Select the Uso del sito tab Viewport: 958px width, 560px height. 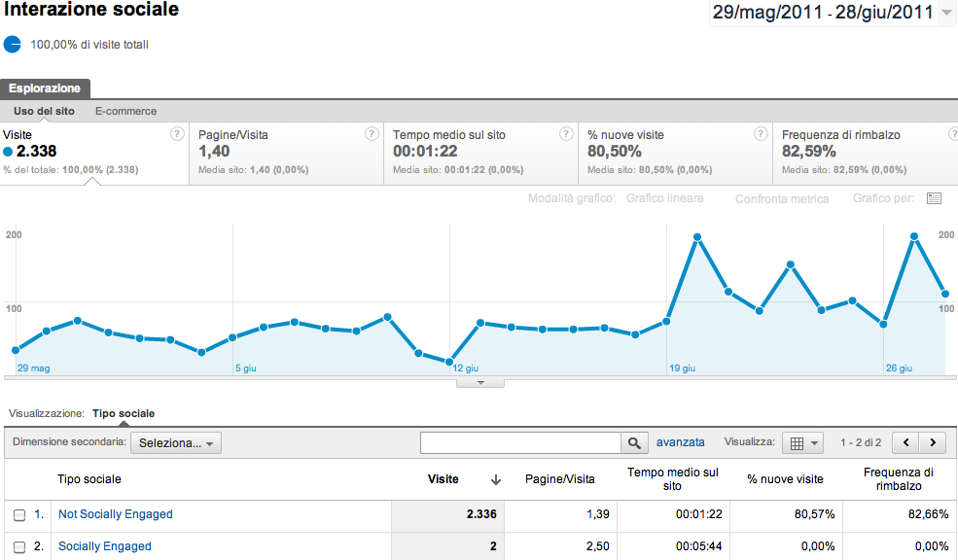[43, 111]
